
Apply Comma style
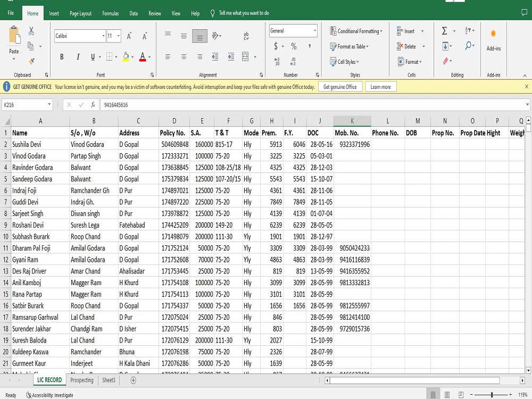(x=310, y=46)
